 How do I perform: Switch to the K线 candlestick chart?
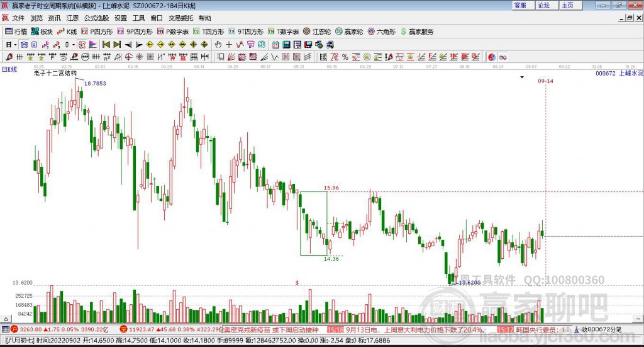point(67,31)
